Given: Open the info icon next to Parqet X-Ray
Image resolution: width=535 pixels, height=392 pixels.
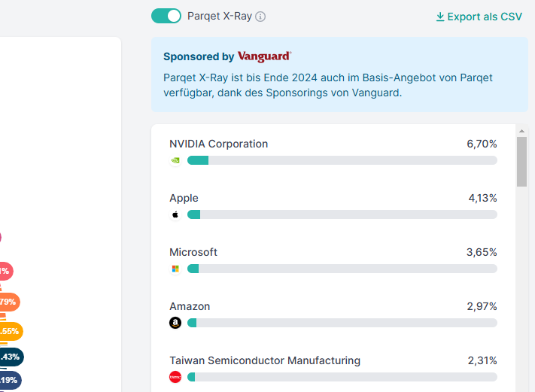Looking at the screenshot, I should (260, 17).
